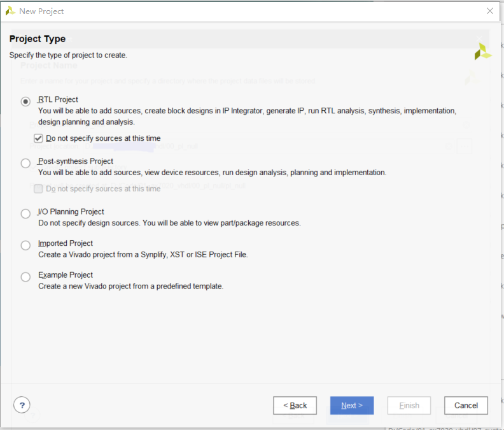Click the greyed-out Finish button
The image size is (504, 430).
pos(409,406)
